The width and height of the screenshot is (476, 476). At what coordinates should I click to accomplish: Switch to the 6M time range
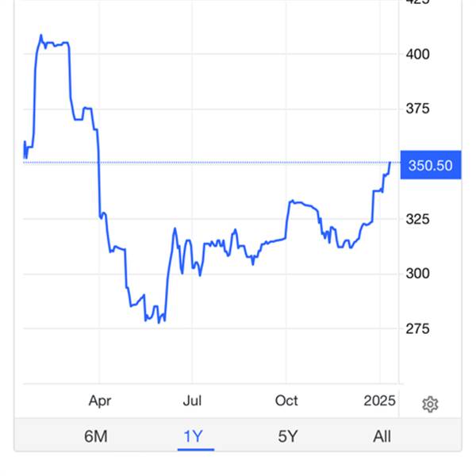(96, 436)
